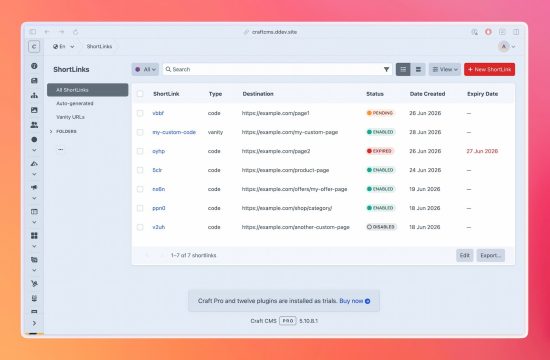Click the crossed-out plug icon in sidebar
The height and width of the screenshot is (360, 550).
click(34, 284)
